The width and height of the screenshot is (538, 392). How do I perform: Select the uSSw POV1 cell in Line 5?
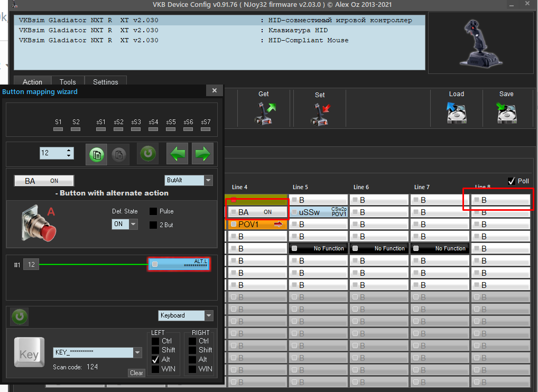pyautogui.click(x=318, y=212)
